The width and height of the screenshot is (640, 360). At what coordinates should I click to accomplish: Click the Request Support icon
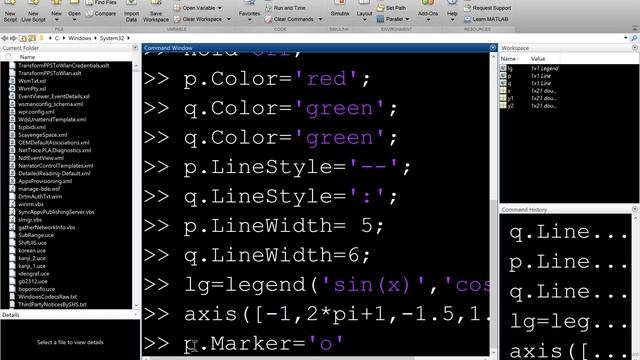(x=467, y=8)
